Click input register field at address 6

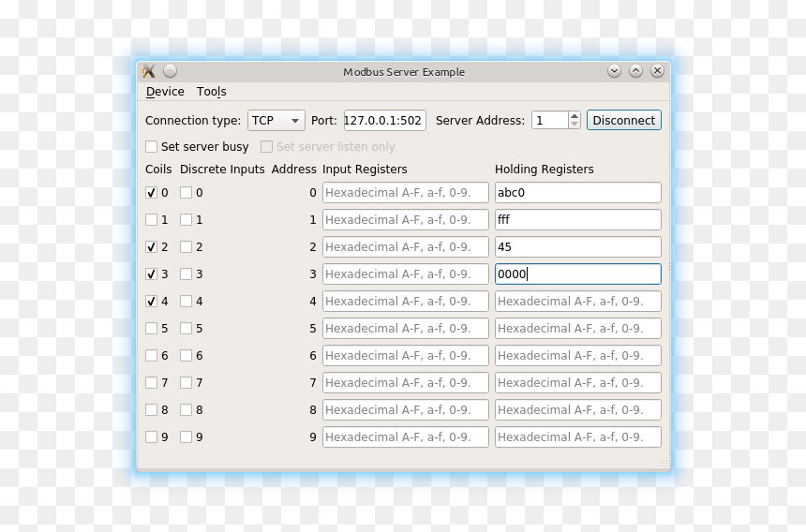pos(406,355)
